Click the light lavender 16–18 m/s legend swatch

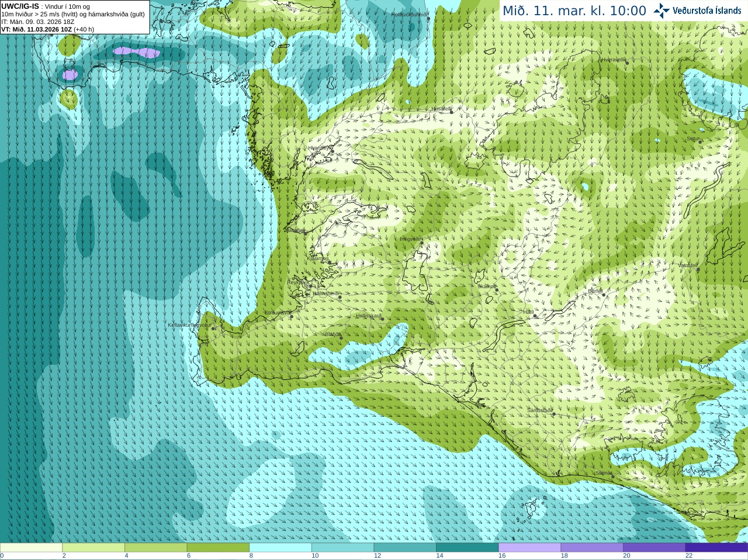coord(530,548)
